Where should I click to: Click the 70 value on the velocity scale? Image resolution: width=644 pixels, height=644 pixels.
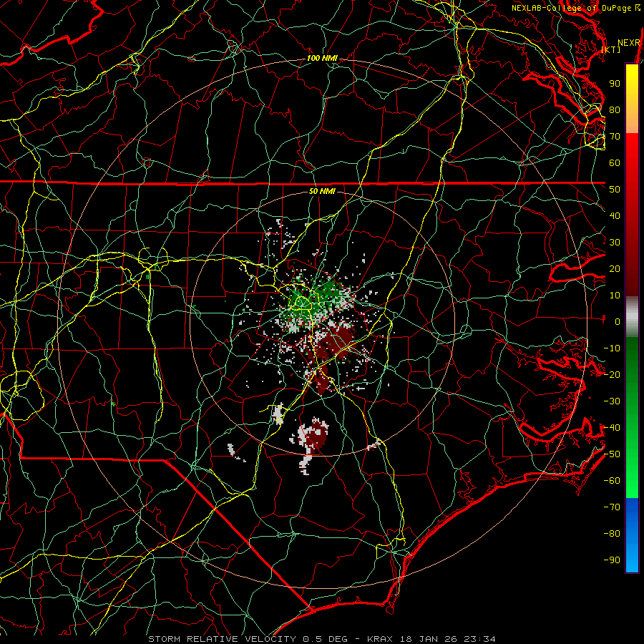615,137
